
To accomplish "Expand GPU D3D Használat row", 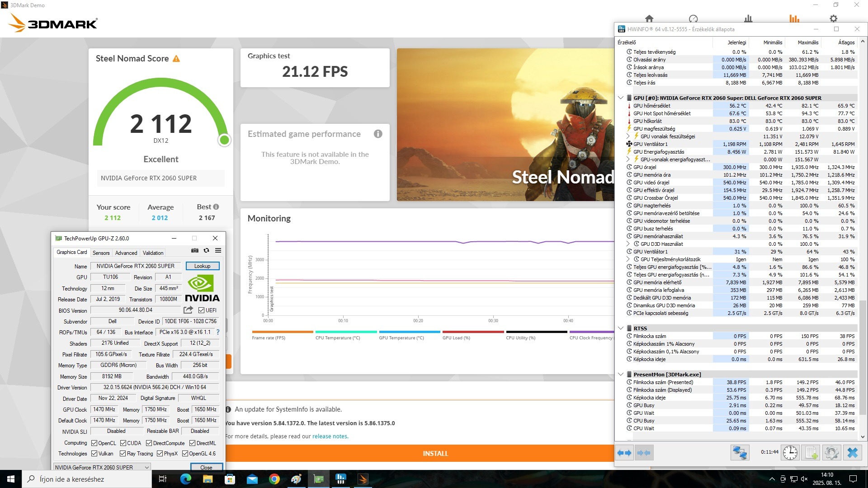I will click(x=628, y=244).
